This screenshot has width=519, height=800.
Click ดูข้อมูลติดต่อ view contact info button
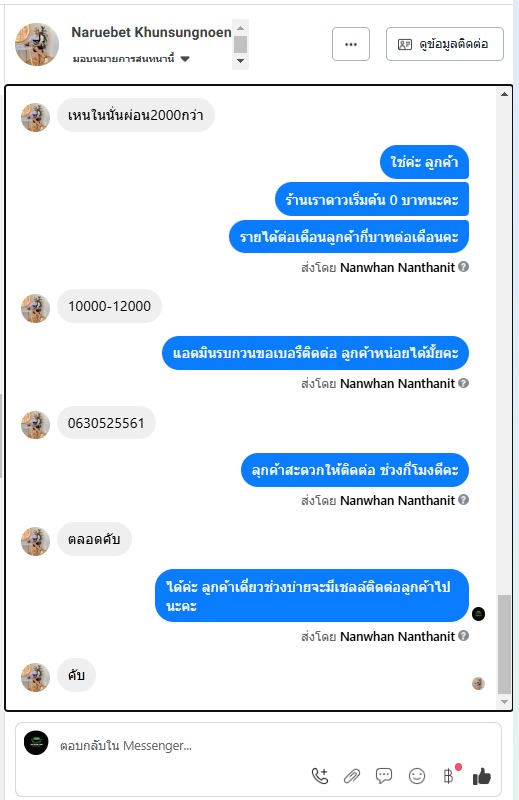point(445,44)
